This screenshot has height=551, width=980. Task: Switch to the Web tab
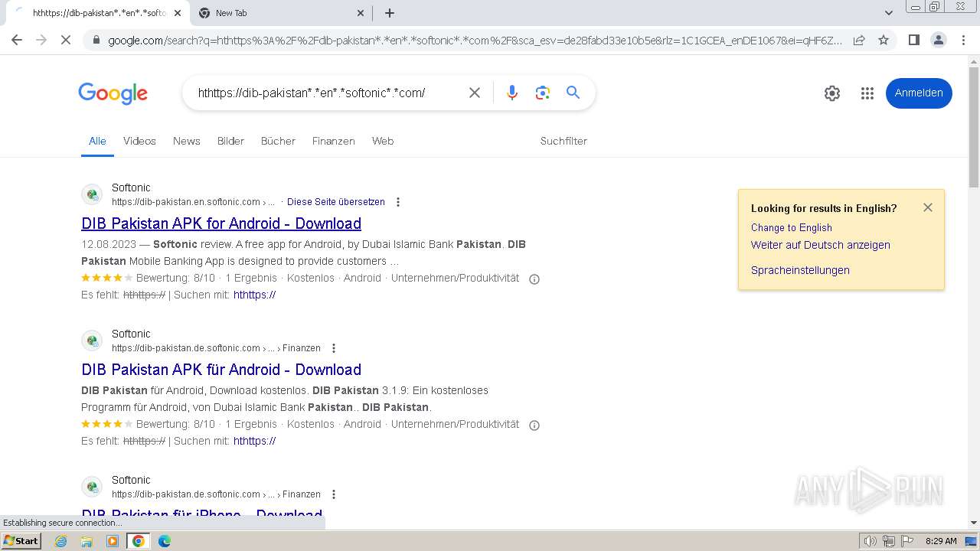point(383,141)
